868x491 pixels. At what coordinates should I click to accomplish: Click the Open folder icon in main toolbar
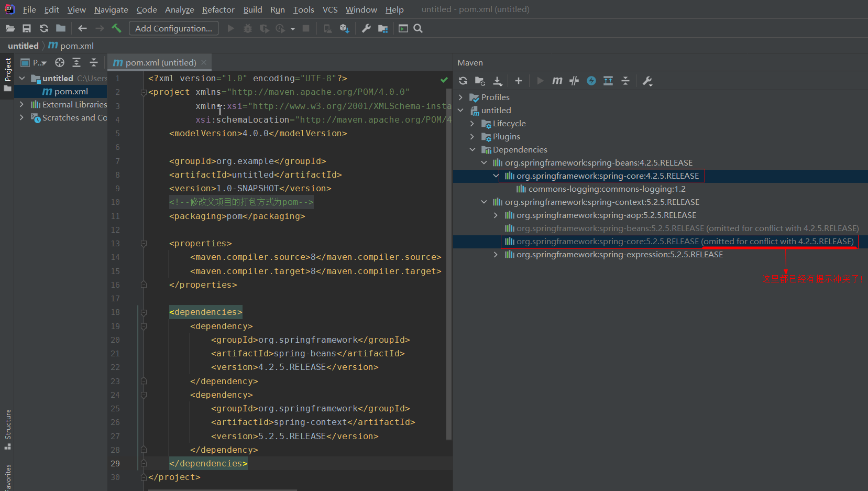point(10,28)
